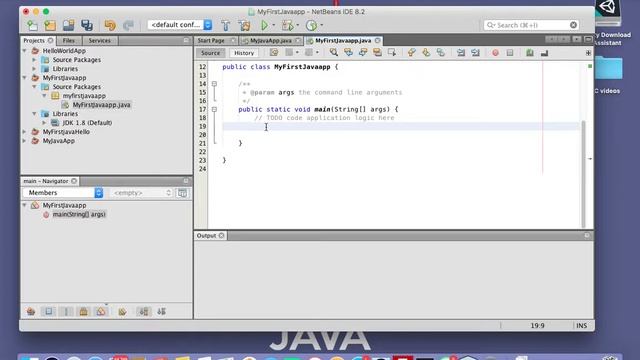Toggle Show Inherited Members in Navigator
Image resolution: width=640 pixels, height=360 pixels.
[x=31, y=311]
